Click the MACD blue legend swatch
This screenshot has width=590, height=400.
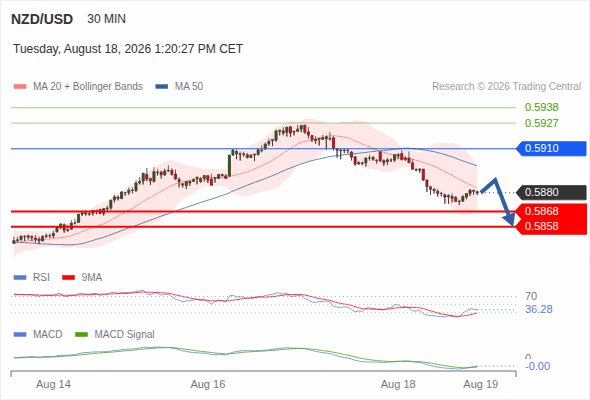point(20,335)
